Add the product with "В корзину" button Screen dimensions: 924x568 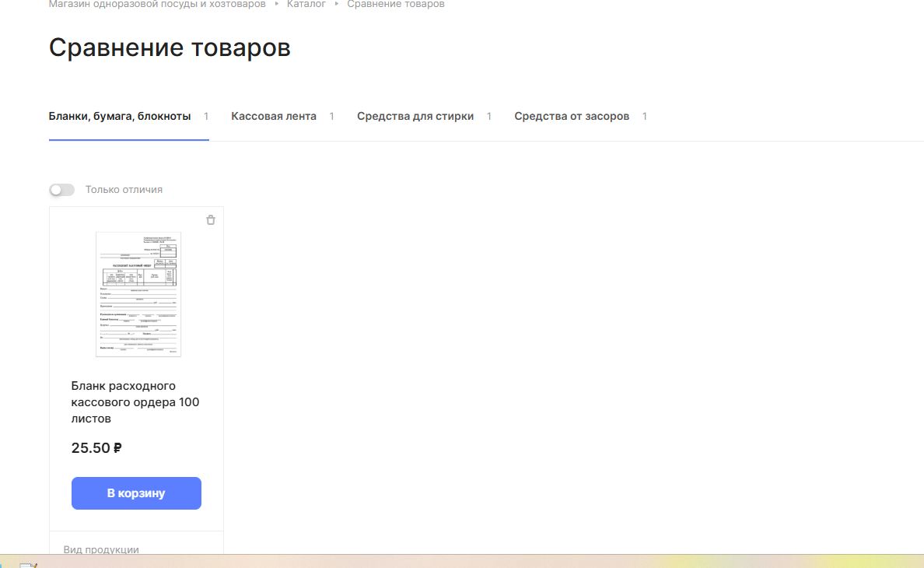tap(136, 493)
